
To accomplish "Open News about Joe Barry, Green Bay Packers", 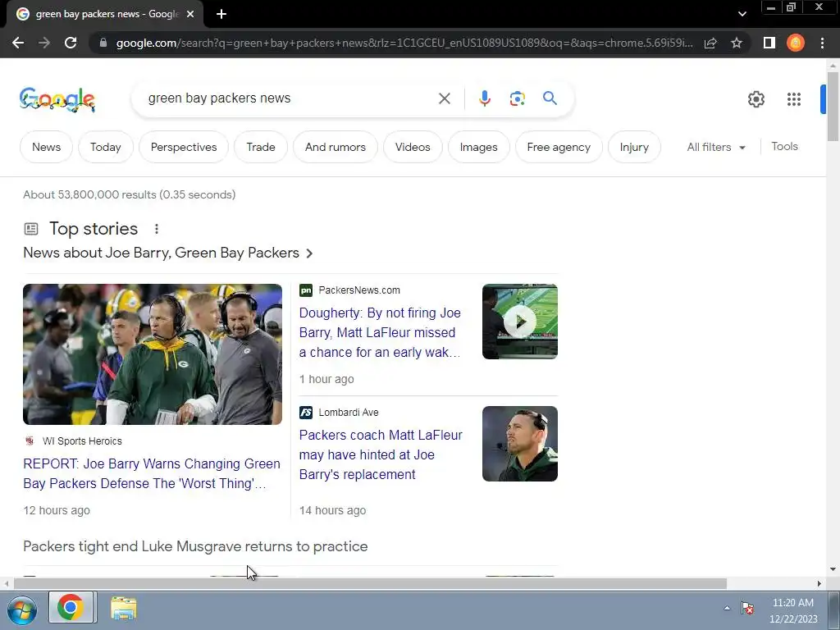I will 167,253.
